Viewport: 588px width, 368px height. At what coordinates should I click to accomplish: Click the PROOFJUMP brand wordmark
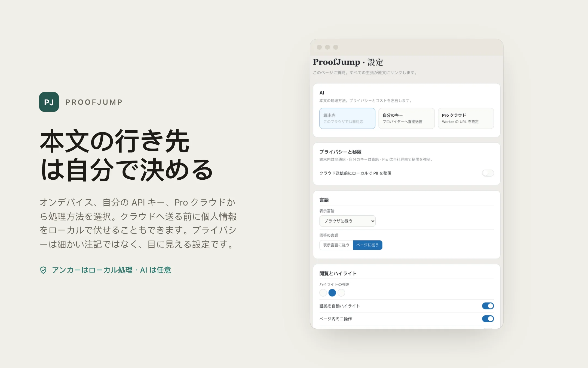point(94,102)
